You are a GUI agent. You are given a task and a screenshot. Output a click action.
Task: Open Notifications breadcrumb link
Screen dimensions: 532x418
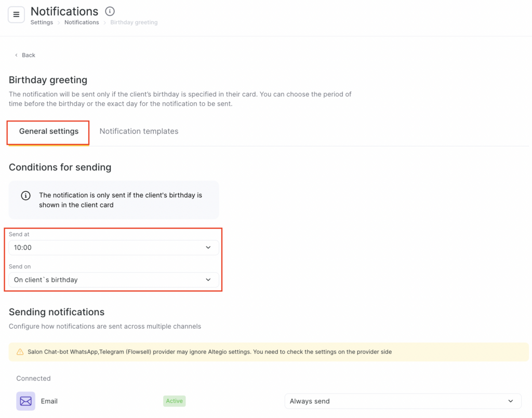click(82, 22)
